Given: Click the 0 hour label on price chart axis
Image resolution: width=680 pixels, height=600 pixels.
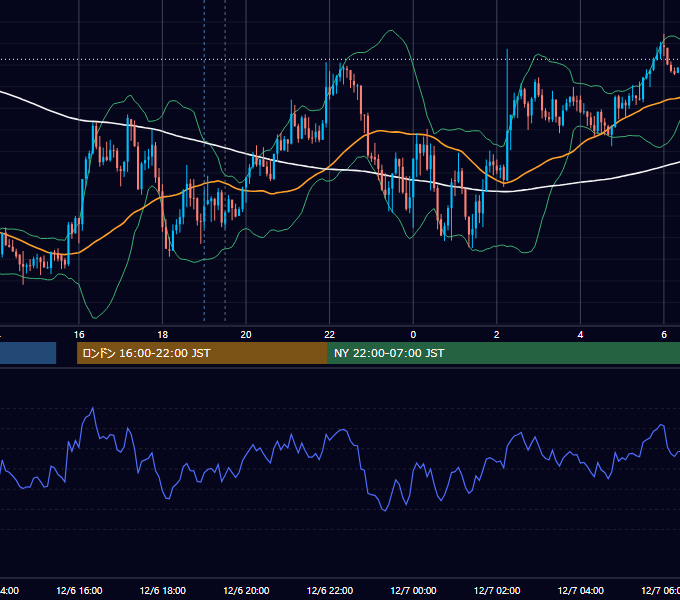Looking at the screenshot, I should click(413, 335).
